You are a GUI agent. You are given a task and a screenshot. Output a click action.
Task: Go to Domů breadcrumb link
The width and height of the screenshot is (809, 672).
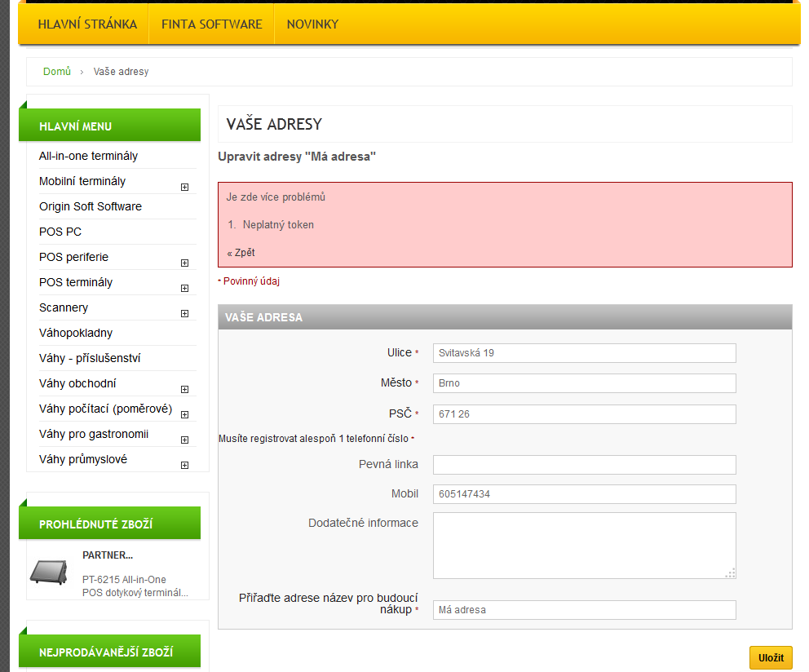(57, 72)
